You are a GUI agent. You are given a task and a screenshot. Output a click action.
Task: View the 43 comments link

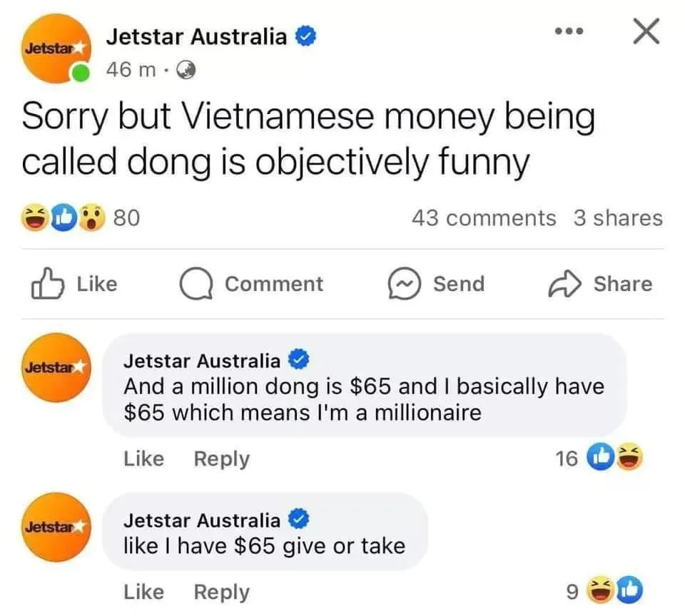pyautogui.click(x=484, y=218)
